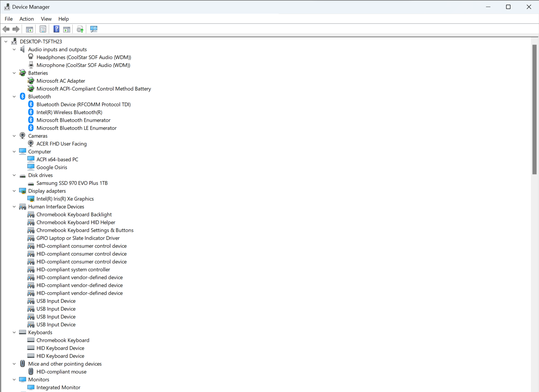Click the headphones icon next to Headphones (CoolStar SOF Audio)
The width and height of the screenshot is (539, 392).
[31, 57]
